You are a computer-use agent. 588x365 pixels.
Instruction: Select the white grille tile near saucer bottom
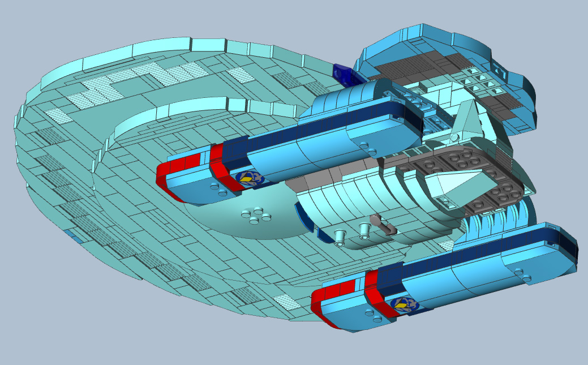(x=286, y=302)
